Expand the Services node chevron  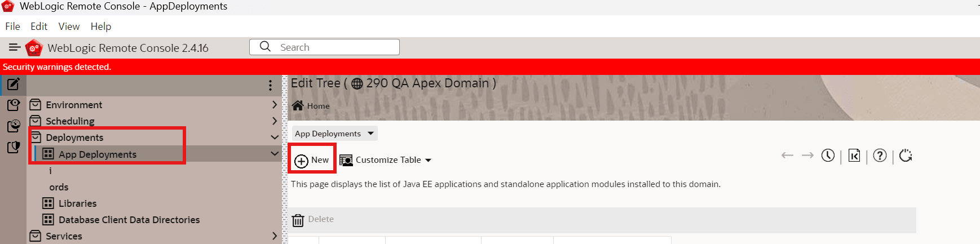tap(274, 236)
